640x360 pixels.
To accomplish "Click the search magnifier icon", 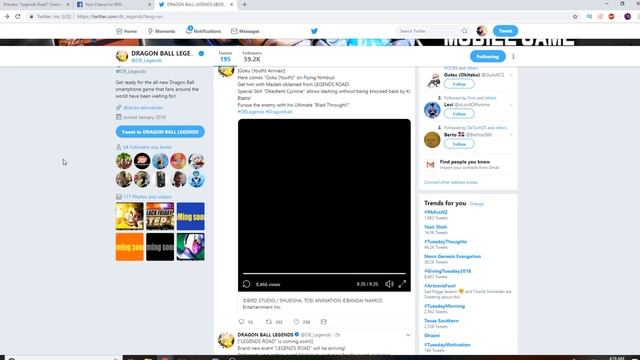I will (464, 31).
